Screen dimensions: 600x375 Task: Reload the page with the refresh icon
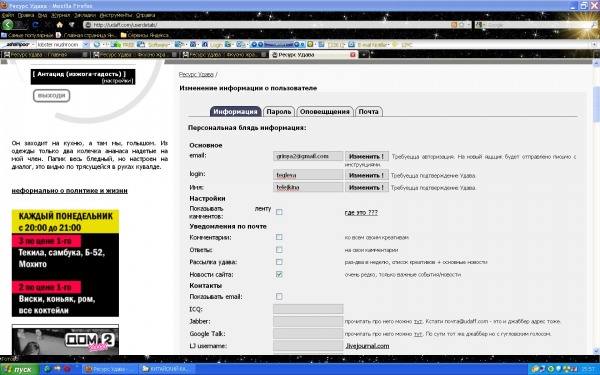tap(36, 25)
